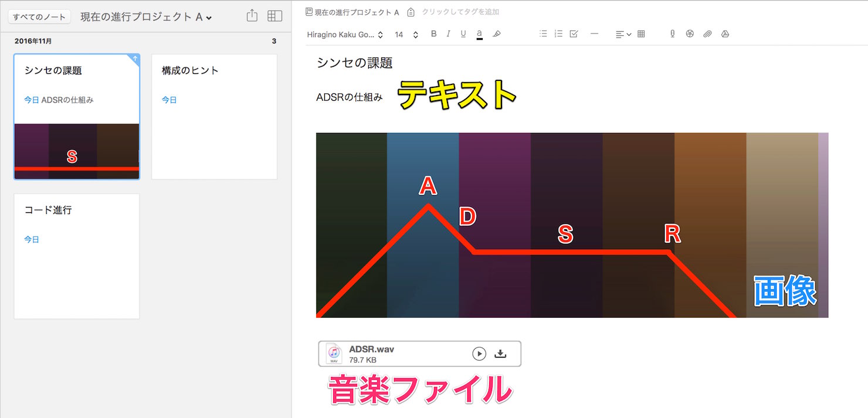Download the ADSR.wav attachment
The height and width of the screenshot is (418, 868).
tap(500, 354)
